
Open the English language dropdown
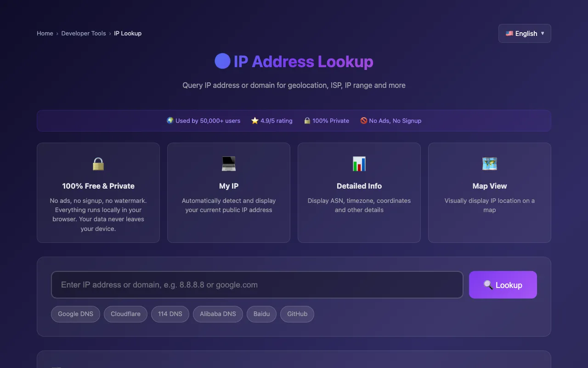pyautogui.click(x=525, y=33)
